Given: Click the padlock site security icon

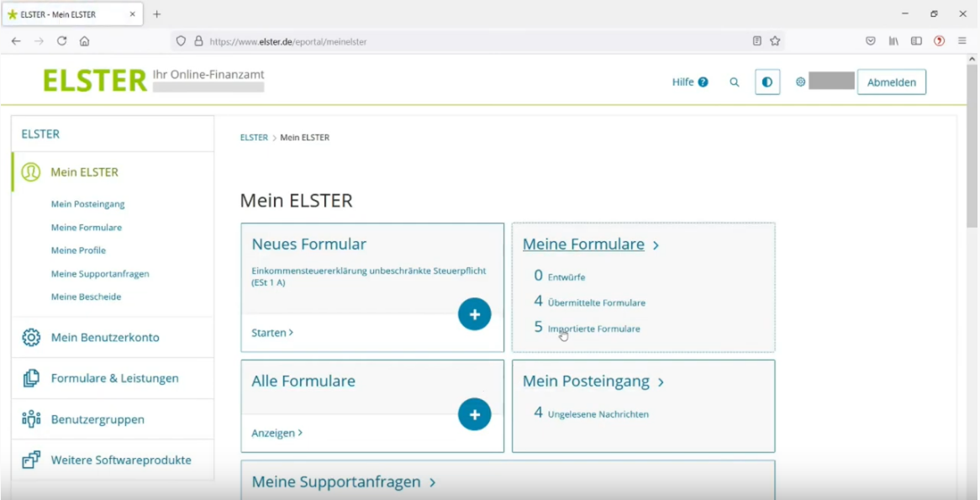Looking at the screenshot, I should tap(198, 41).
